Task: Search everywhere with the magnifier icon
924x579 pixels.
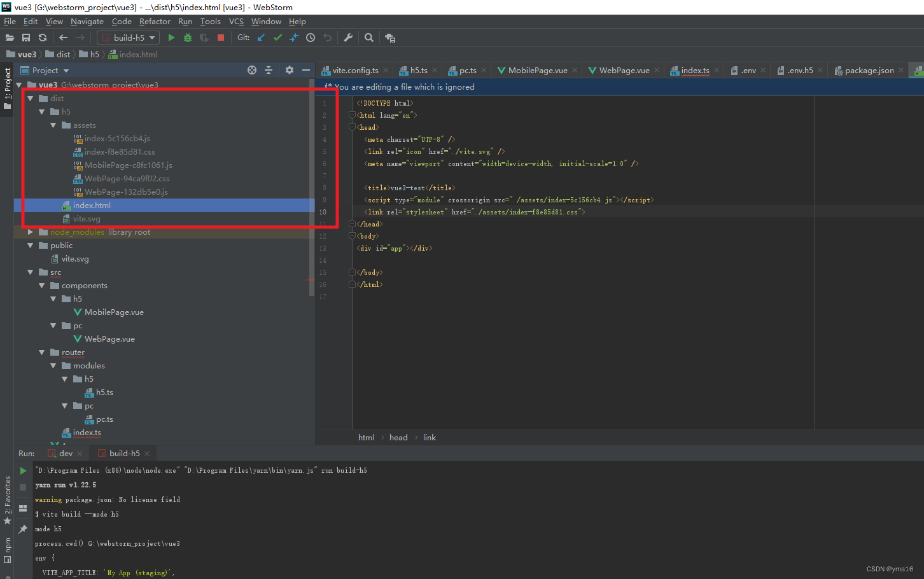Action: [x=369, y=38]
